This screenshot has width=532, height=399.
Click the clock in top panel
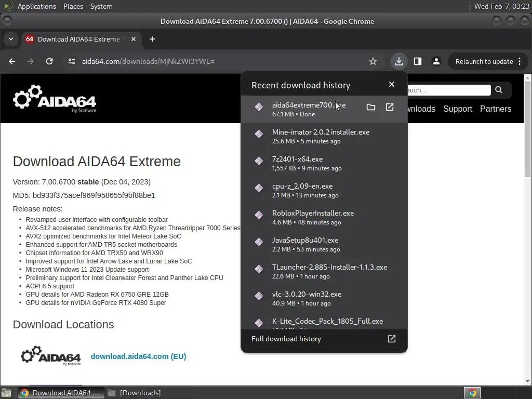[501, 6]
